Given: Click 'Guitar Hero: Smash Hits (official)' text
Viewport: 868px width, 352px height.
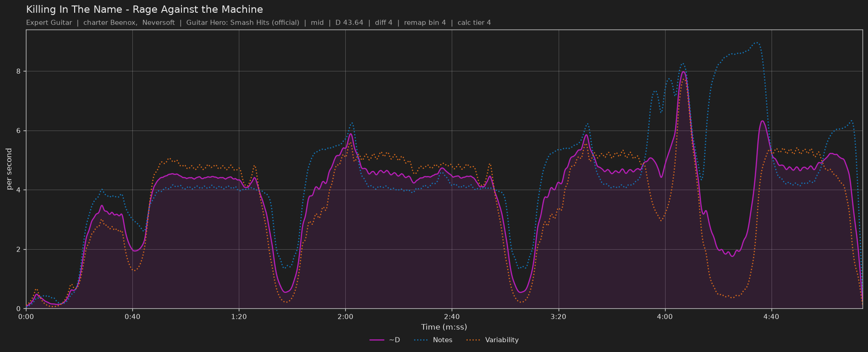Looking at the screenshot, I should [243, 23].
